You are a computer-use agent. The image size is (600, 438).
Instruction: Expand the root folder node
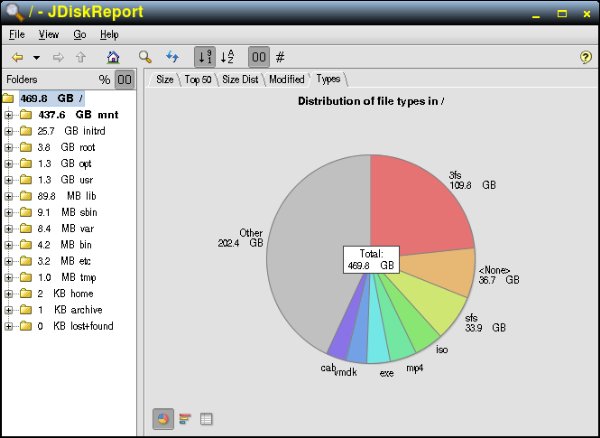point(8,147)
